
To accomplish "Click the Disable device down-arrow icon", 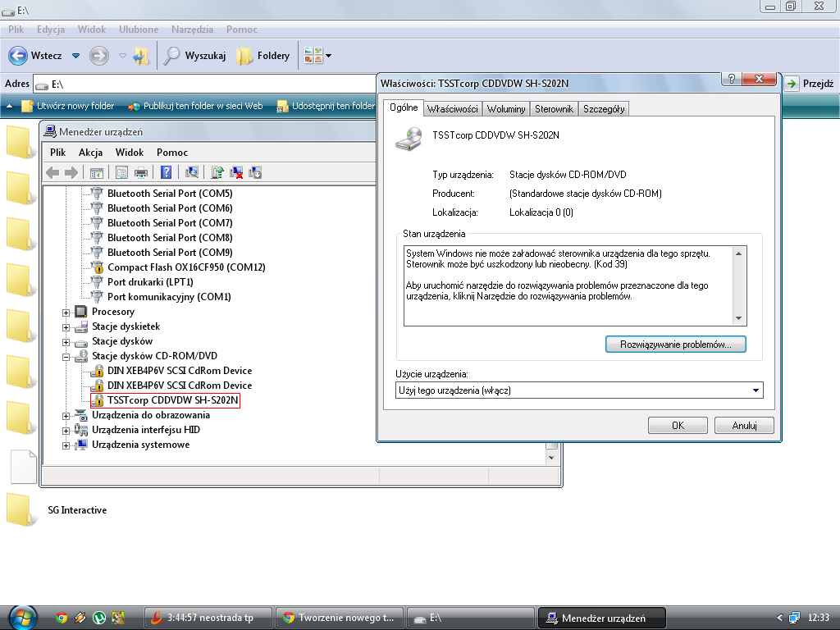I will coord(255,172).
